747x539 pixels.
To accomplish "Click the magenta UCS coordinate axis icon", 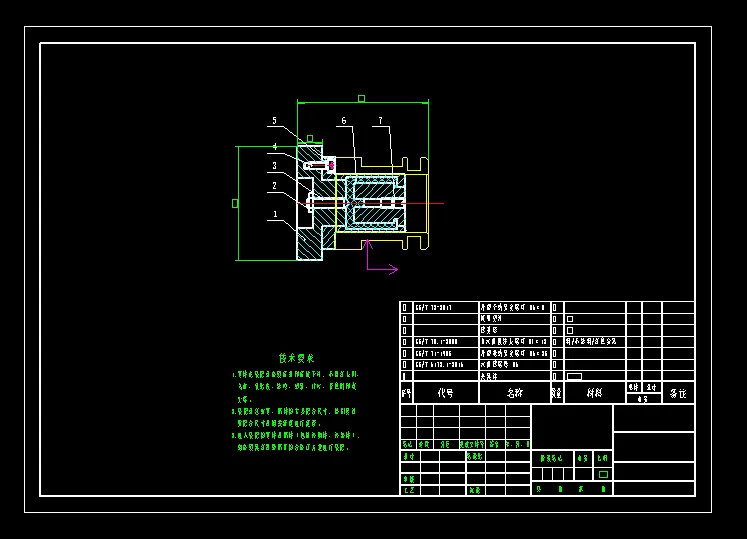I will pos(381,257).
